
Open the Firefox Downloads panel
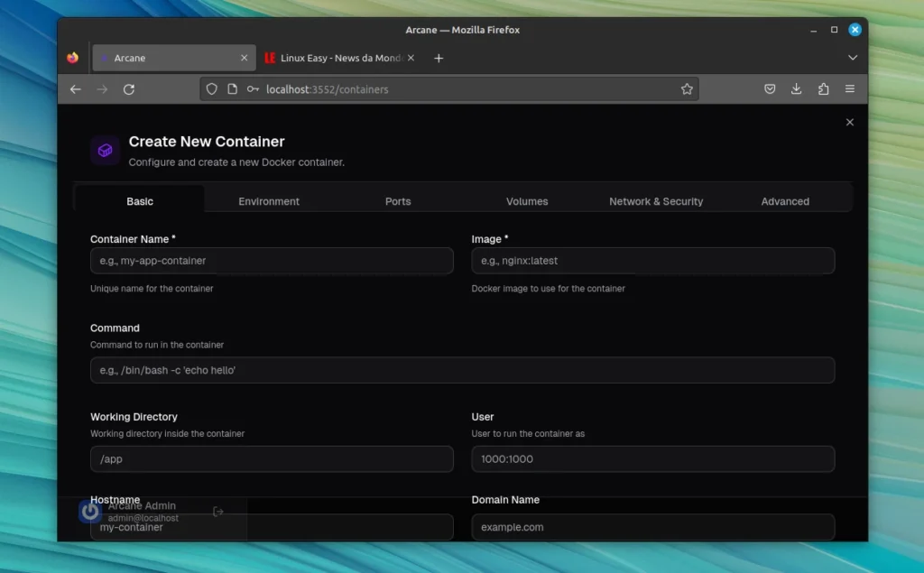[796, 89]
